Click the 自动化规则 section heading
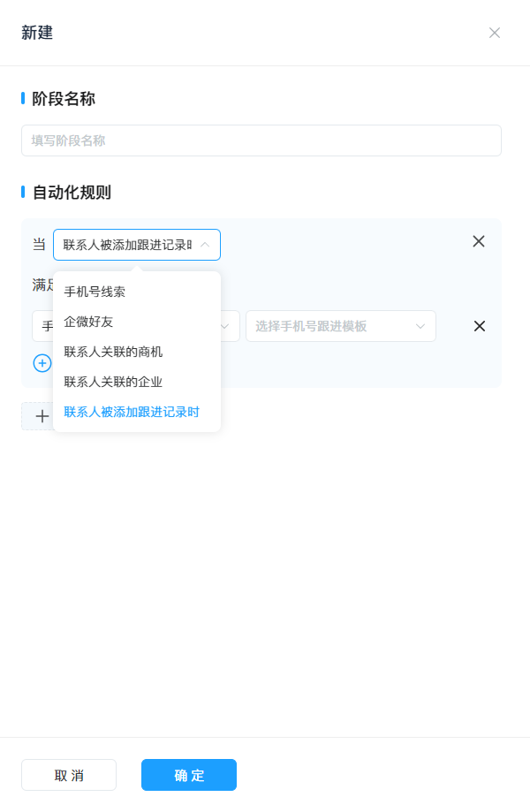Screen dimensions: 530x812 (72, 192)
